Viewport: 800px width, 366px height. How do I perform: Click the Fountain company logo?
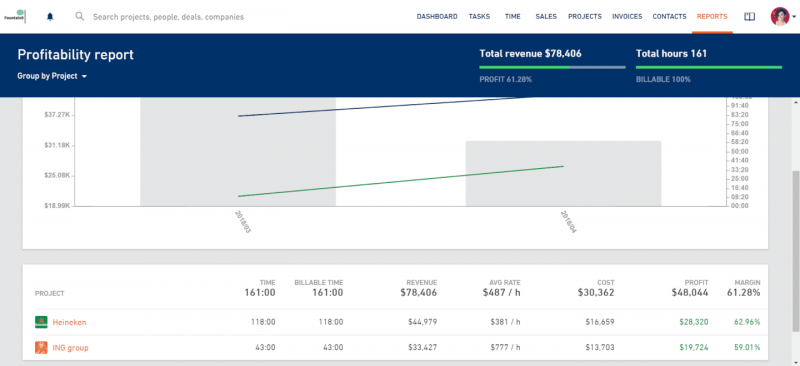pos(15,16)
